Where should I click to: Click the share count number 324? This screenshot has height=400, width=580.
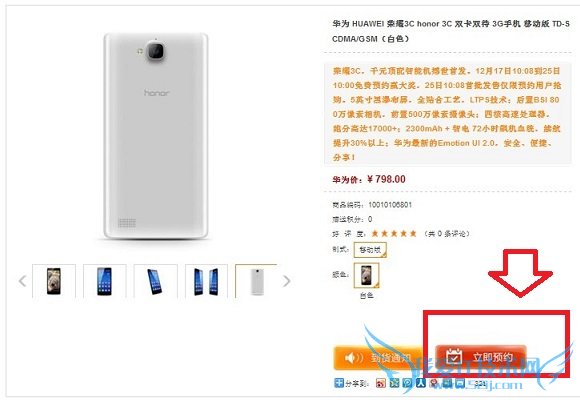pyautogui.click(x=480, y=383)
